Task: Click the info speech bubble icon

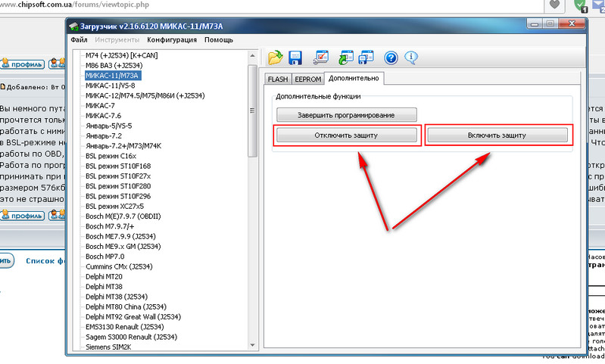Action: pos(411,58)
